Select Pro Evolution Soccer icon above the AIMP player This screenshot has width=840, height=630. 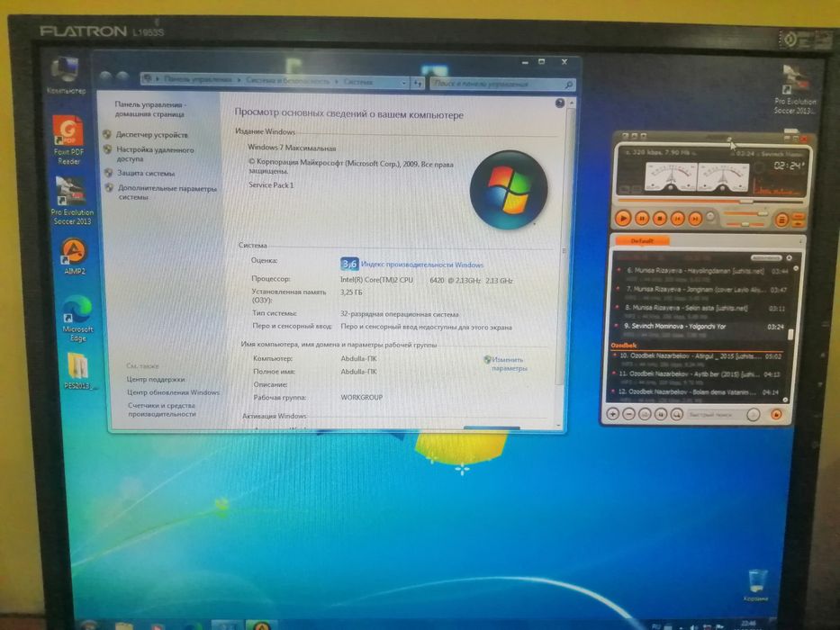[795, 89]
